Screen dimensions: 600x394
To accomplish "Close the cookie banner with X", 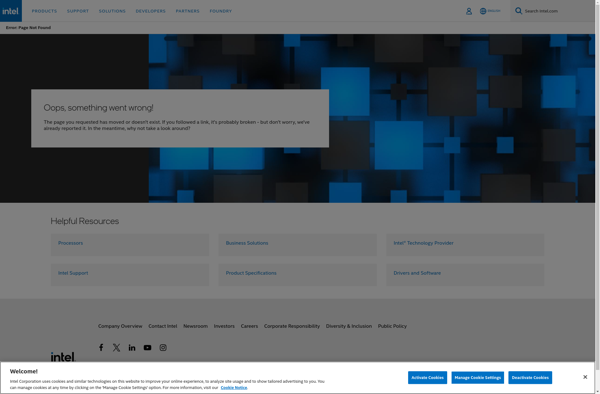I will tap(585, 377).
